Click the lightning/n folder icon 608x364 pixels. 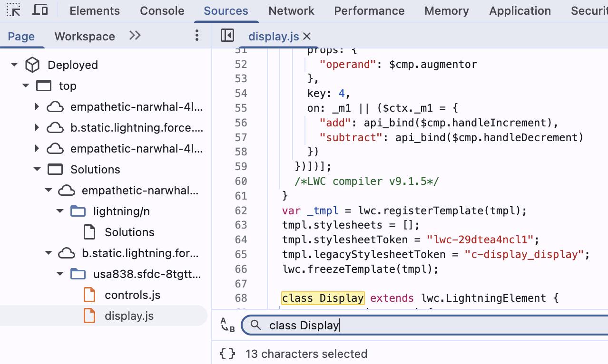coord(78,211)
